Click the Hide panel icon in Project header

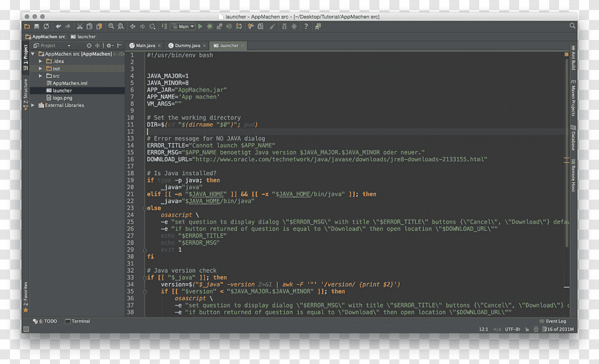[120, 45]
